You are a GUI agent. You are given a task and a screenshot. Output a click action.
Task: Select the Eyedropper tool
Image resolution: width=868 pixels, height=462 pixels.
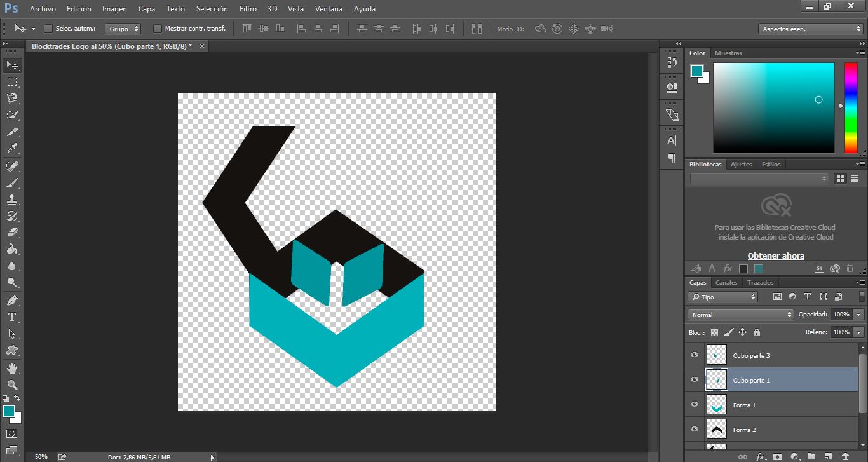pos(12,149)
